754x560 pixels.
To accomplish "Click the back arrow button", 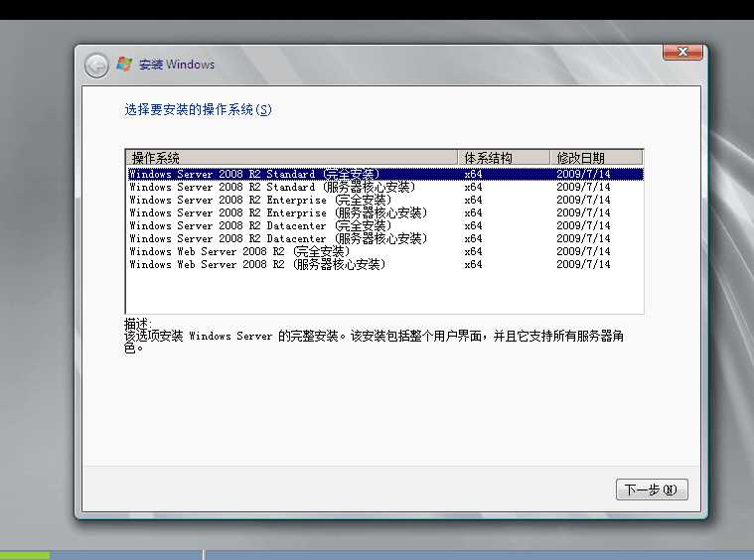I will tap(96, 66).
